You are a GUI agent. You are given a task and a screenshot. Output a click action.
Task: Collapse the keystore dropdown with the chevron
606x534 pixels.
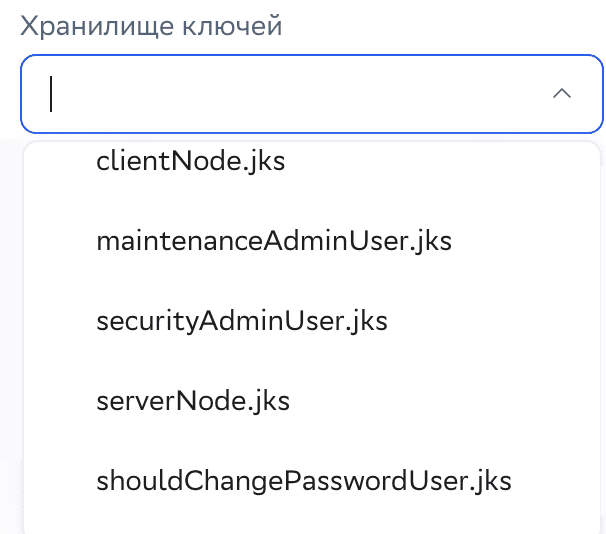[562, 93]
